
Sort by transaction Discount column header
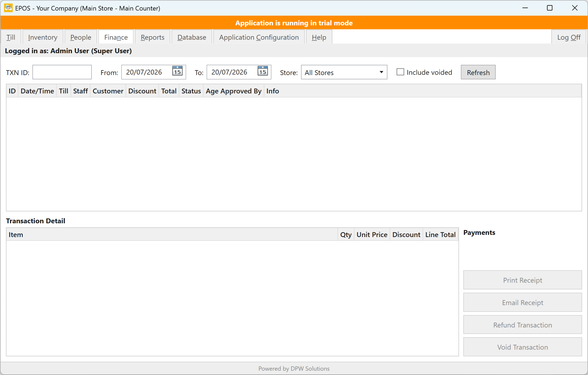pyautogui.click(x=142, y=91)
